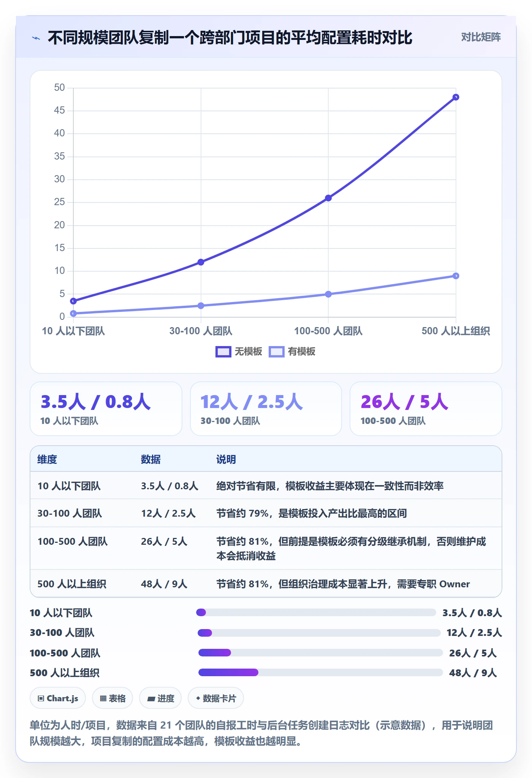Click the 10 人以下团队 progress bar
Image resolution: width=532 pixels, height=778 pixels.
click(316, 612)
